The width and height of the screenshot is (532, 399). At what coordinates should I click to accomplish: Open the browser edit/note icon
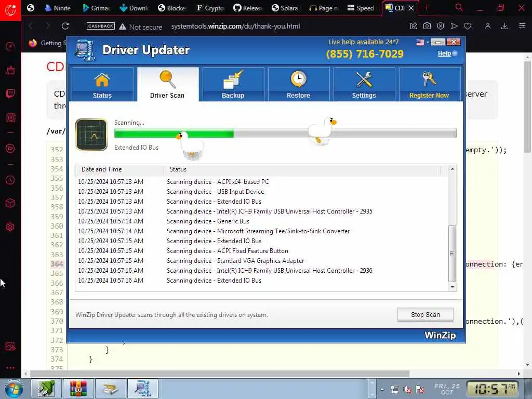414,26
